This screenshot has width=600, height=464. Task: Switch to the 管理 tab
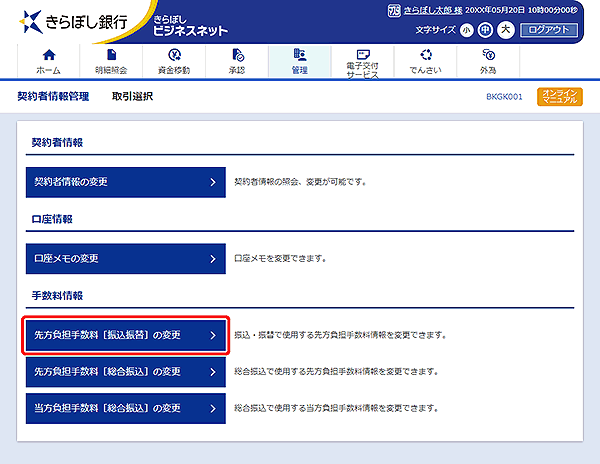(300, 60)
